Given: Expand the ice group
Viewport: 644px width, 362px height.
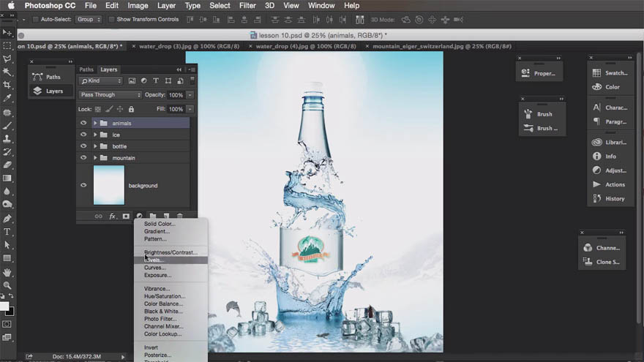Looking at the screenshot, I should 95,135.
